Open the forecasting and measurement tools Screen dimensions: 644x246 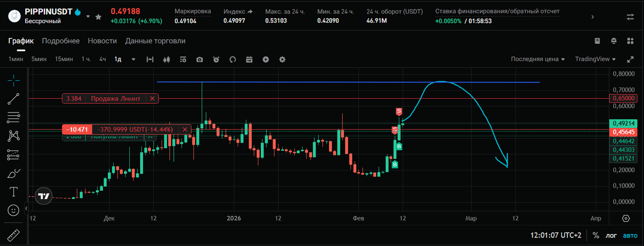click(14, 154)
